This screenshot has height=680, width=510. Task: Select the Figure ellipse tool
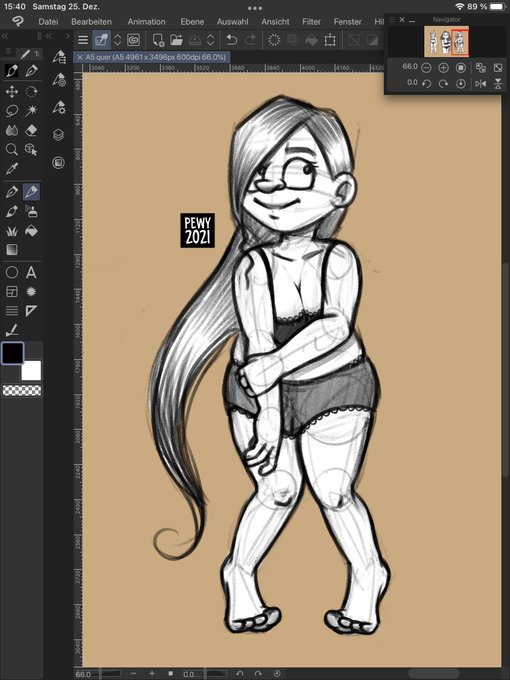12,272
